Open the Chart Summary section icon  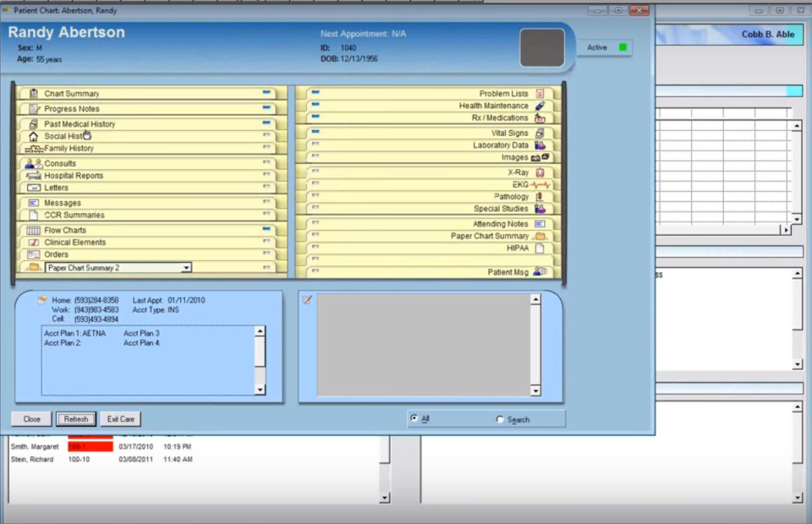pyautogui.click(x=34, y=94)
